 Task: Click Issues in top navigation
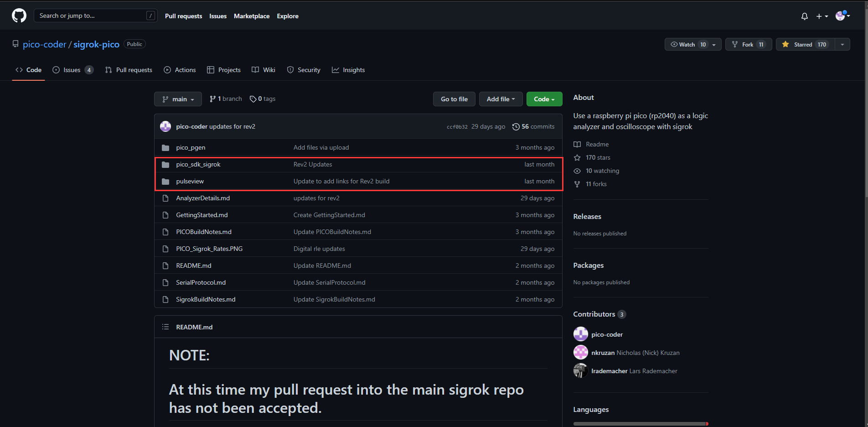218,16
